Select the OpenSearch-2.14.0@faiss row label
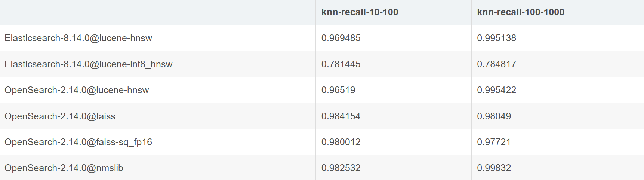The width and height of the screenshot is (644, 180). 60,116
